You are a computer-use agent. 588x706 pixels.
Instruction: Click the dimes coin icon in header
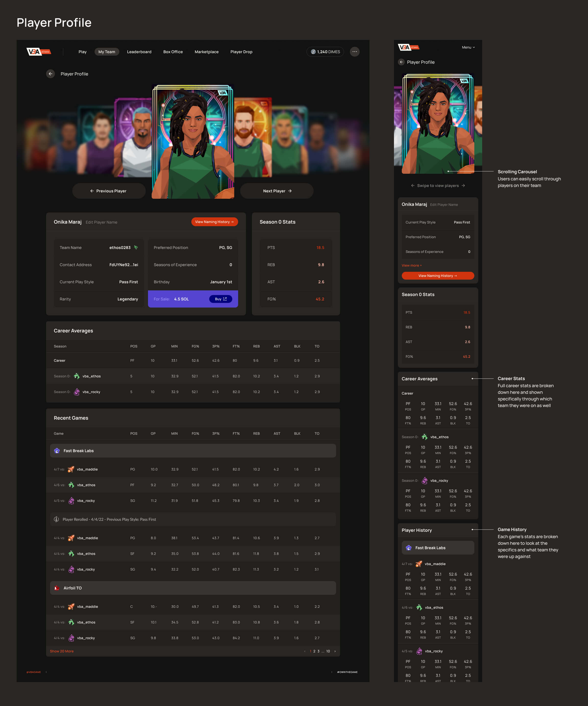(313, 52)
